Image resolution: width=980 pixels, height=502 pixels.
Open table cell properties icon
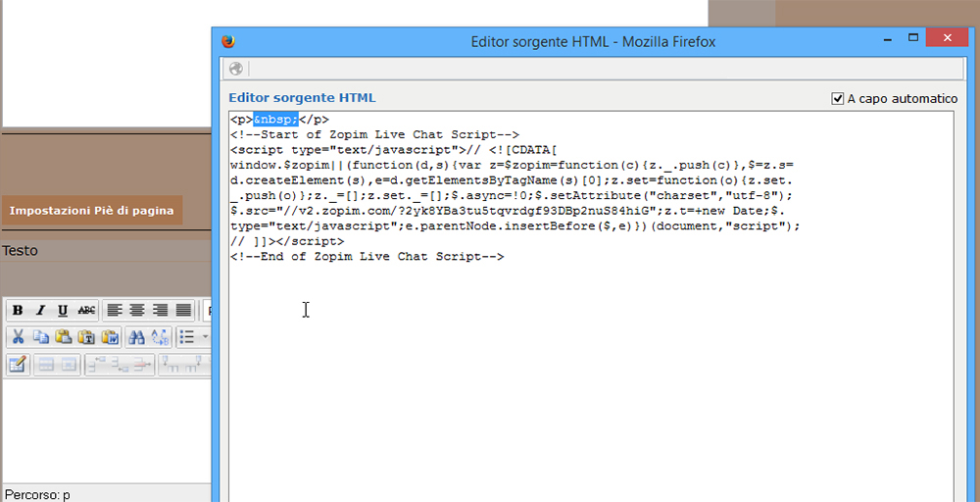[69, 365]
